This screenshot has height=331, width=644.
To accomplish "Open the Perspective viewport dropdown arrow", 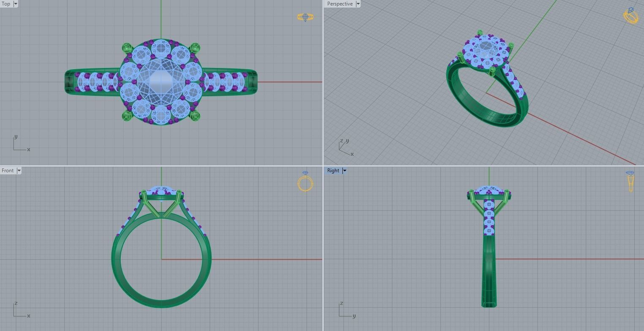I will (x=358, y=4).
